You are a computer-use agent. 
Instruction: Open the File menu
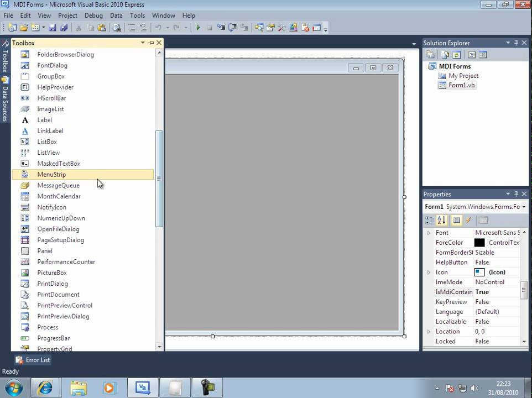[x=8, y=15]
